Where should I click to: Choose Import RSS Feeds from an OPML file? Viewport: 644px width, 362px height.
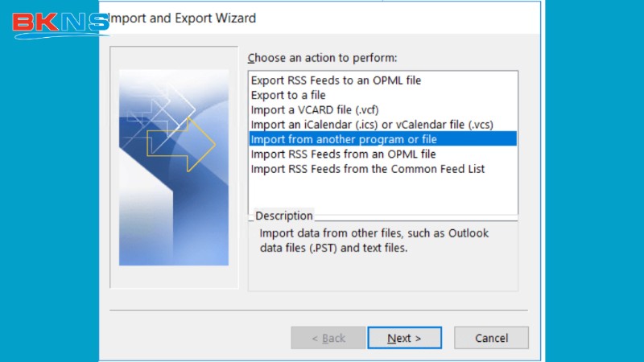(x=343, y=154)
